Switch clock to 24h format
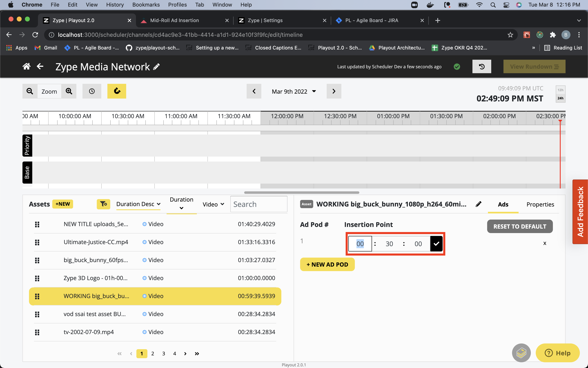Screen dimensions: 588x368 560,98
